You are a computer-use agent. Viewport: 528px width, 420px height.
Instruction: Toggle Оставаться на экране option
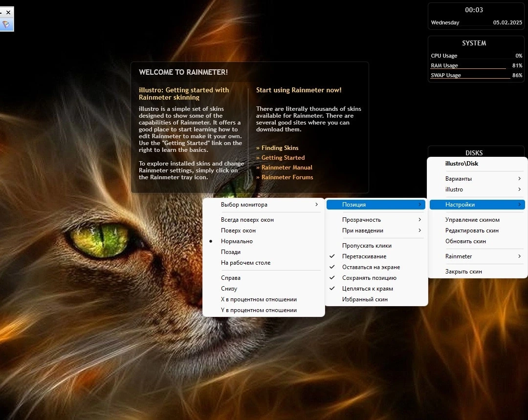376,267
